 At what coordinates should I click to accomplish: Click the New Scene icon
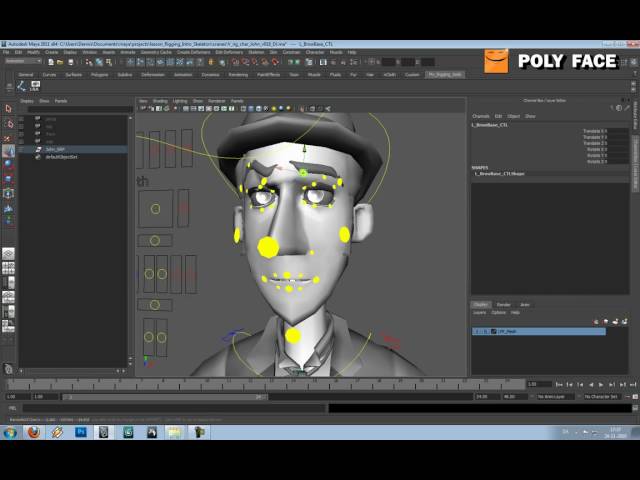pyautogui.click(x=51, y=62)
